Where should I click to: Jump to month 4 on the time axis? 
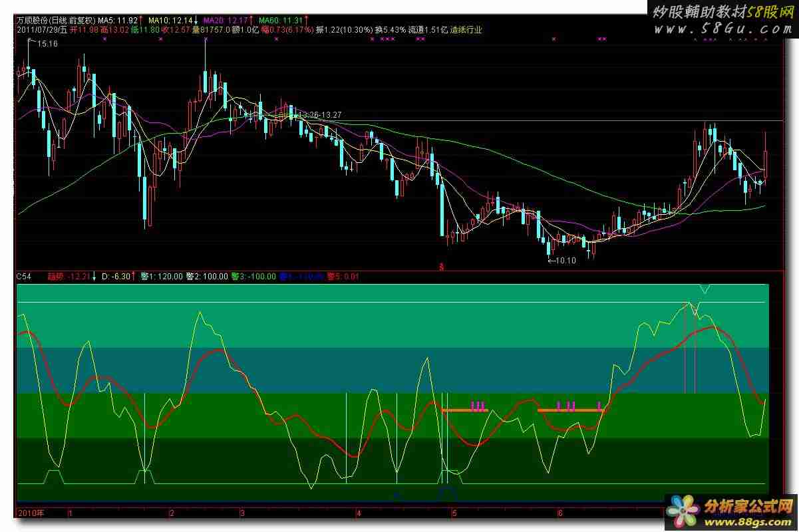tap(359, 513)
